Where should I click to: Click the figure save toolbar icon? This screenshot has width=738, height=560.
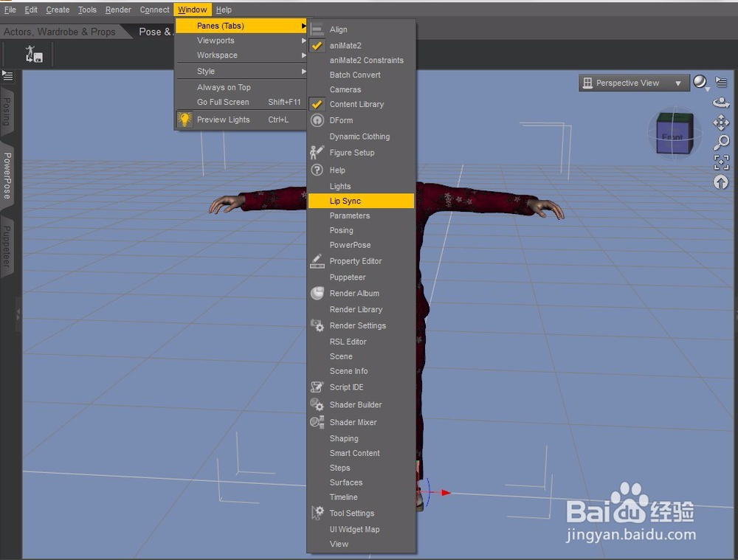click(x=34, y=54)
